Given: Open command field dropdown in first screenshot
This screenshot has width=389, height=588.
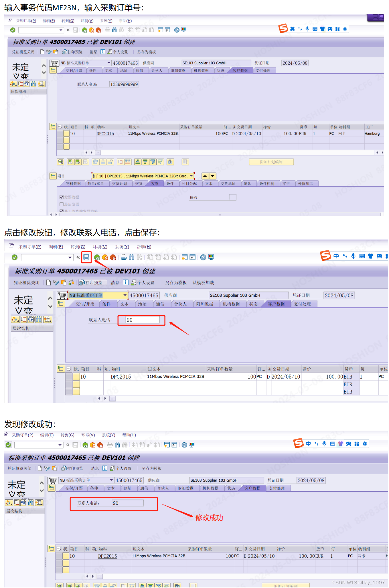Looking at the screenshot, I should point(61,30).
